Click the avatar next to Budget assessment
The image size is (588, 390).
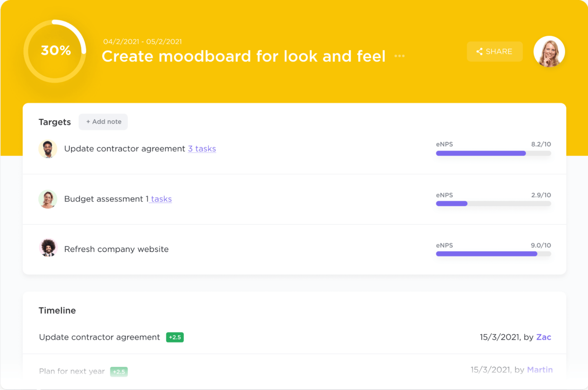pos(47,199)
